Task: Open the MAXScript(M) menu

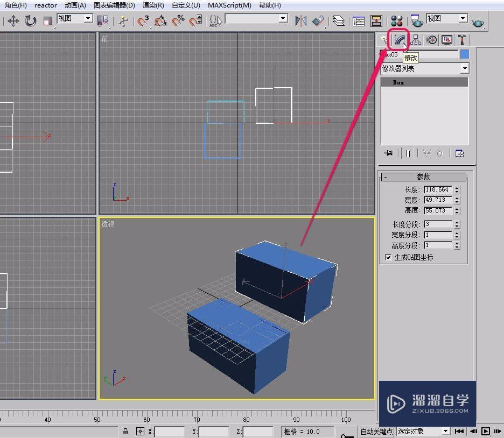Action: point(229,5)
